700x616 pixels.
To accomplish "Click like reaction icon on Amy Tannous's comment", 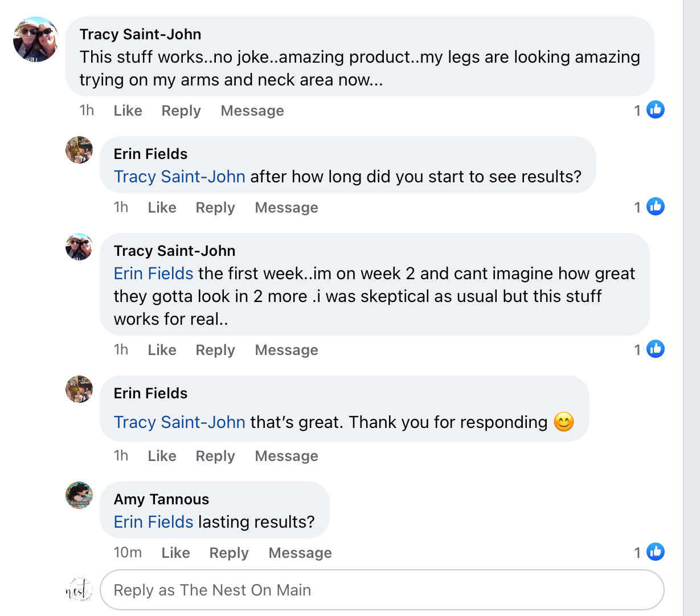I will (x=656, y=552).
